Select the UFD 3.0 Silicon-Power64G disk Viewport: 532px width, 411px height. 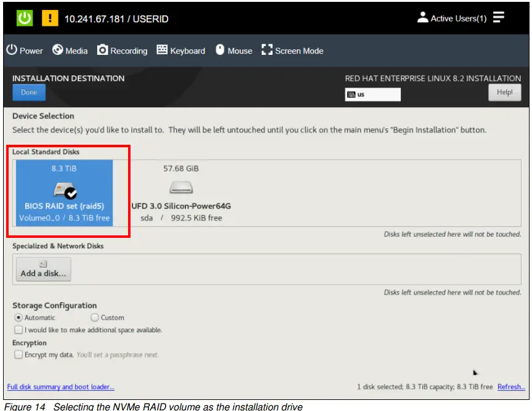[x=181, y=193]
